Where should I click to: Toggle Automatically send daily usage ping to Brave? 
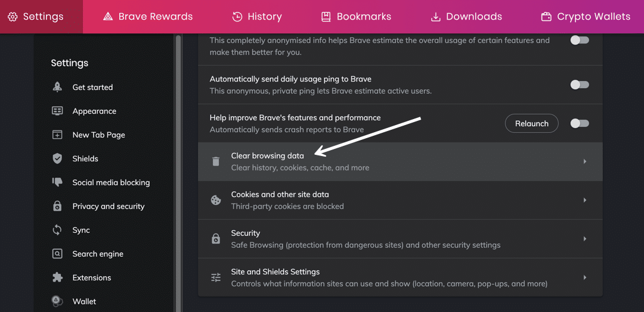(580, 85)
